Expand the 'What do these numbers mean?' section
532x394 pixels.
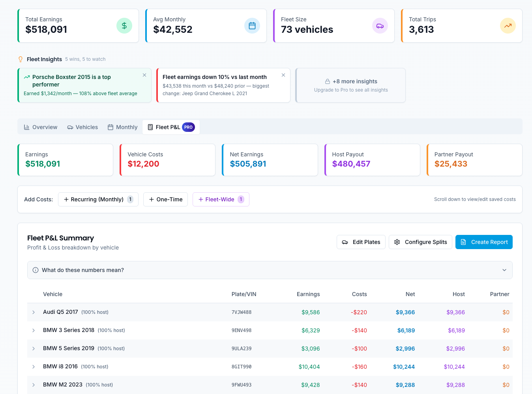point(270,270)
